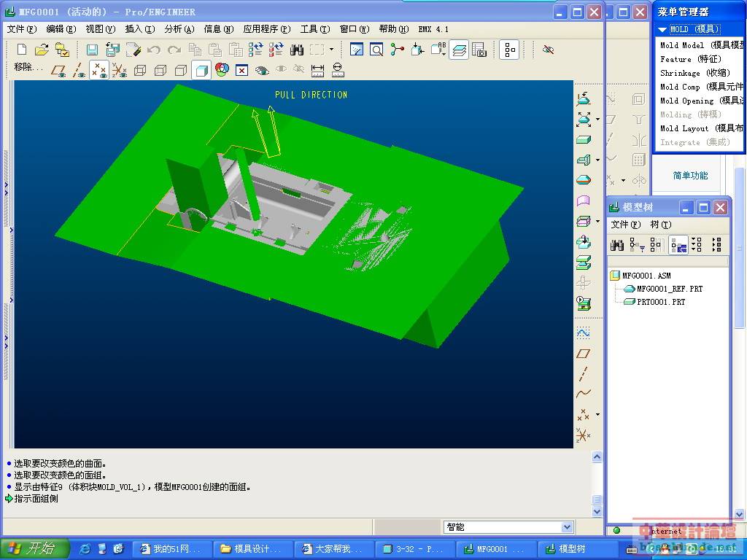747x560 pixels.
Task: Click the expand-all icon in model tree toolbar
Action: click(x=697, y=245)
